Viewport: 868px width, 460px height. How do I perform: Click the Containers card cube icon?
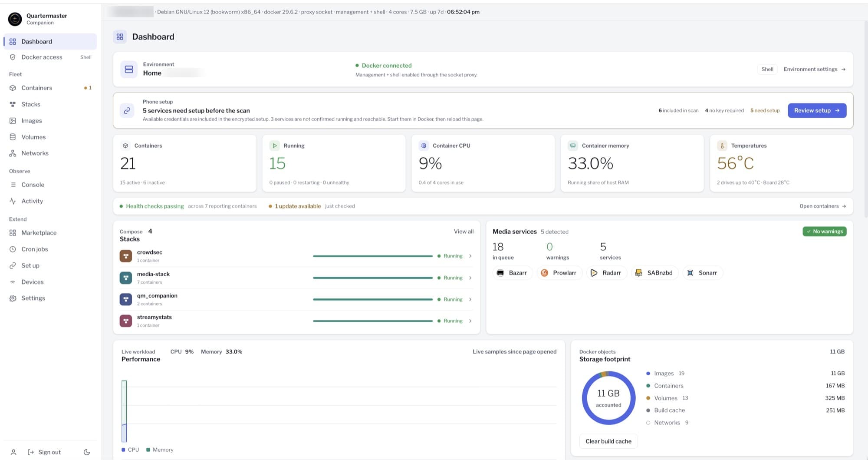click(x=125, y=146)
